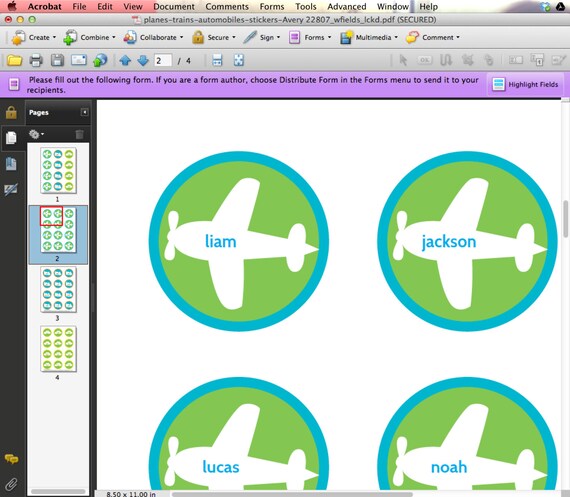The width and height of the screenshot is (570, 497).
Task: Click the Apple menu icon
Action: (12, 6)
